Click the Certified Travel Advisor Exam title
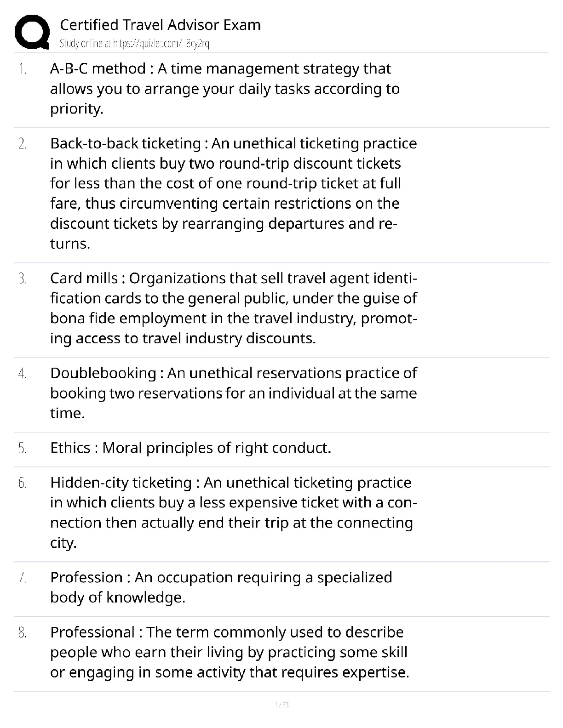 (x=160, y=25)
